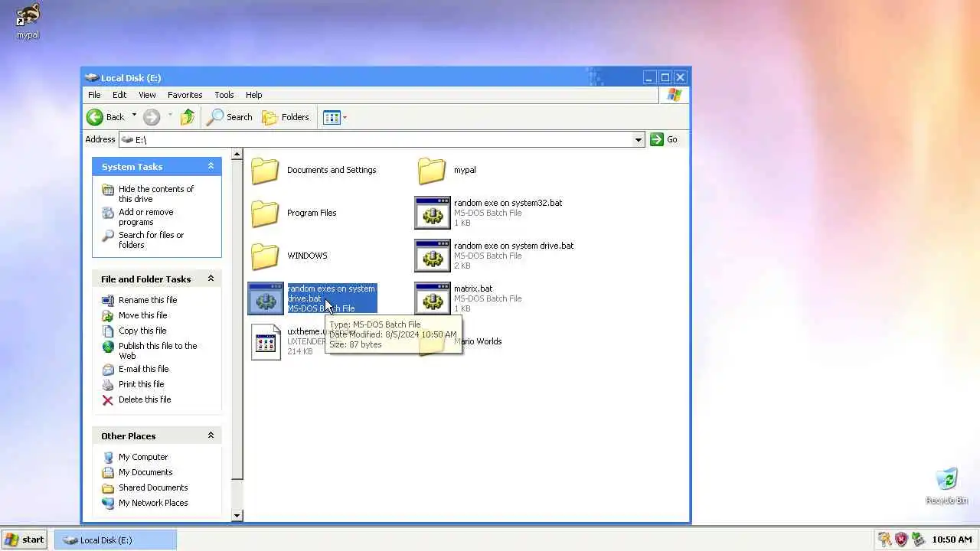Open My Computer from Other Places

coord(143,457)
